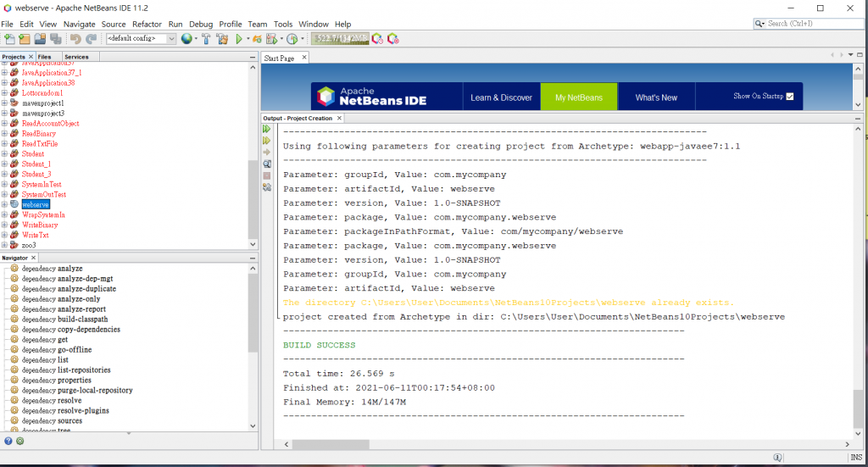This screenshot has width=868, height=467.
Task: Open the browser selection dropdown arrow
Action: pos(196,39)
